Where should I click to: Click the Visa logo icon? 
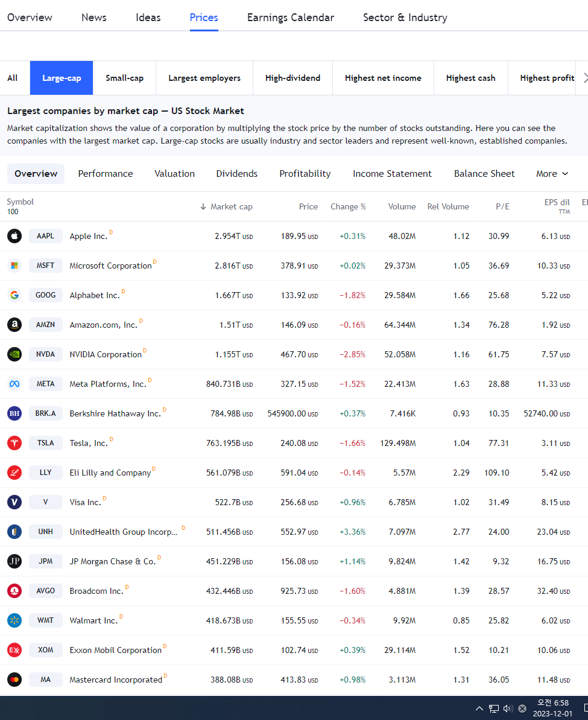(x=14, y=502)
